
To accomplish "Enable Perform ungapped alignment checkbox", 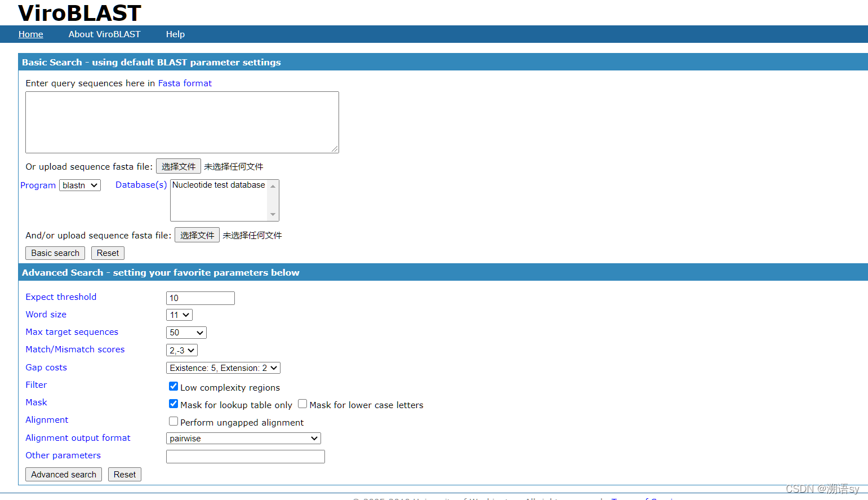I will 173,421.
